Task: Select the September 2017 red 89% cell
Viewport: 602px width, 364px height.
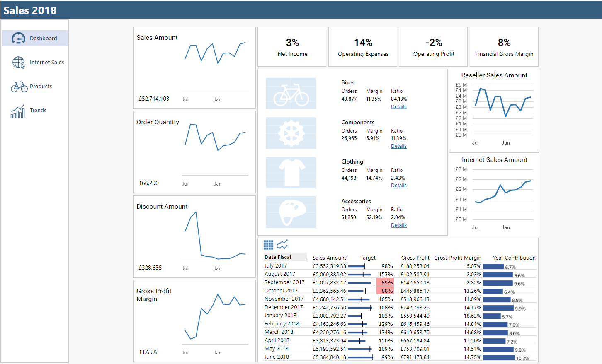Action: [x=385, y=282]
